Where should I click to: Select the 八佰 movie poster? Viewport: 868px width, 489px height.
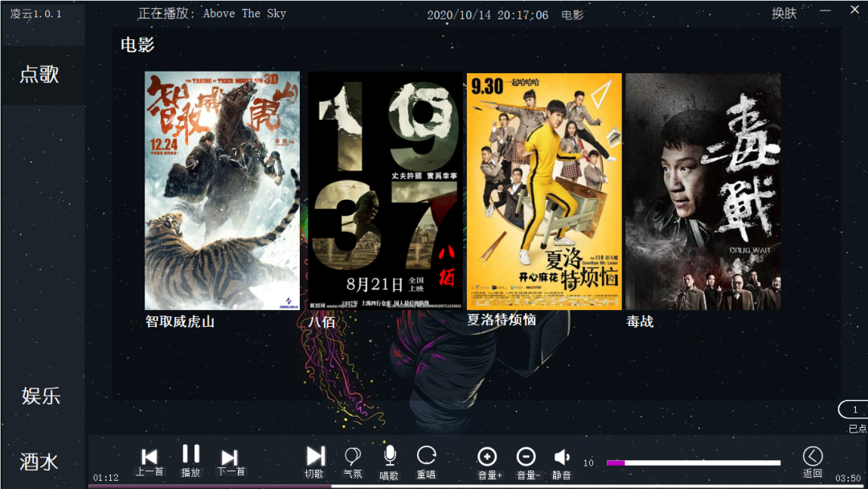[x=385, y=190]
